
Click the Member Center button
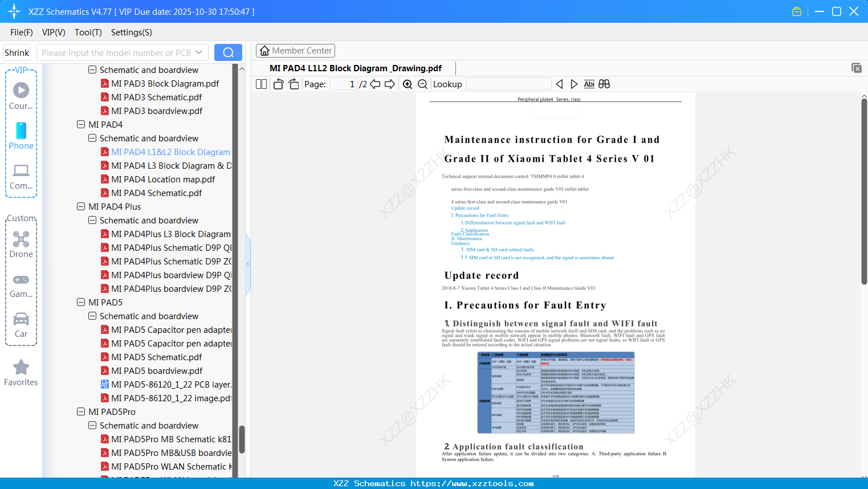[295, 51]
